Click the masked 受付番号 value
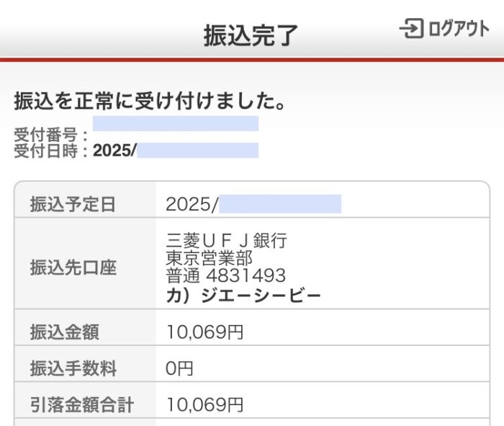Viewport: 504px width, 426px height. pos(176,123)
